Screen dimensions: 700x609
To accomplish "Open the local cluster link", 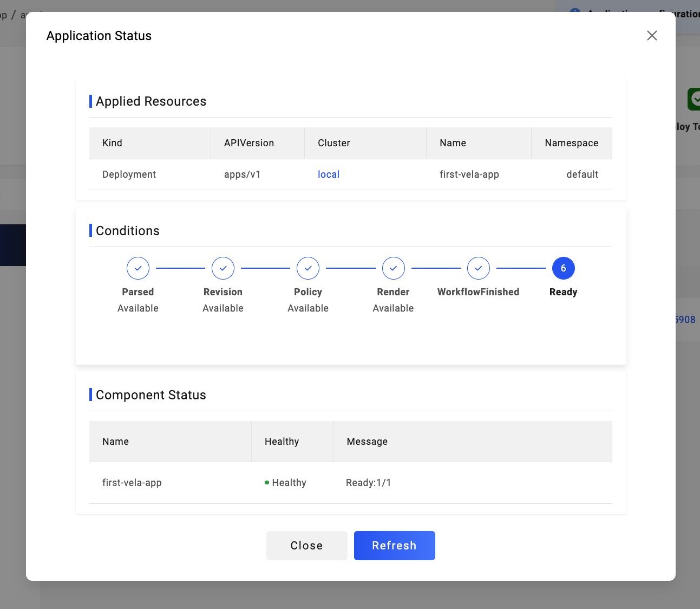I will pos(329,174).
